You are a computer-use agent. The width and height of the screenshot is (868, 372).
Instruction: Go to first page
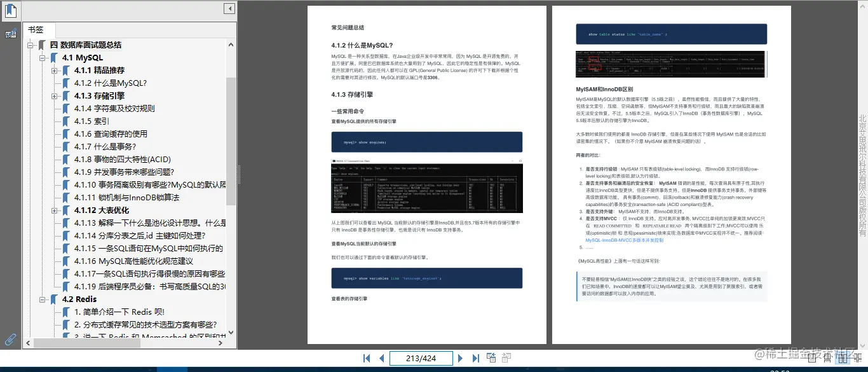point(367,358)
